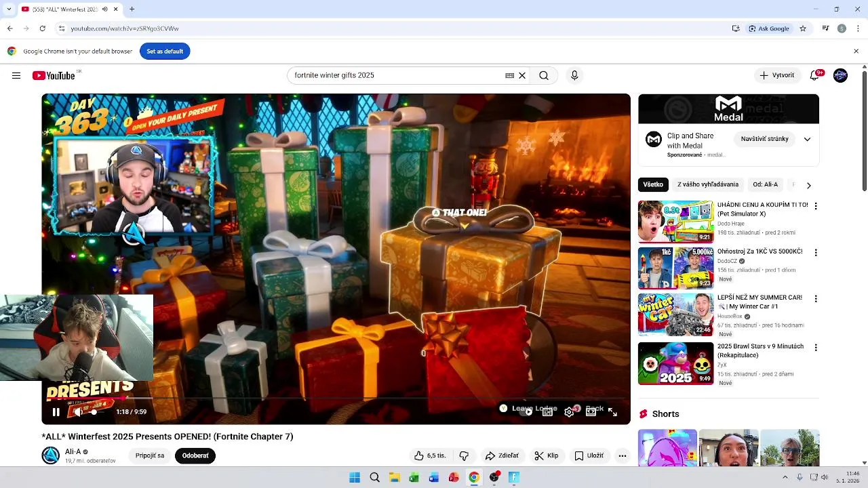Join the channel via Pripojiť sa
868x488 pixels.
150,455
